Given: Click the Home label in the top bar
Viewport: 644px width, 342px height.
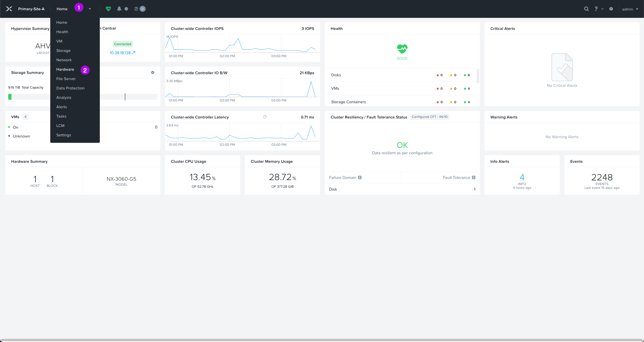Looking at the screenshot, I should click(x=62, y=9).
